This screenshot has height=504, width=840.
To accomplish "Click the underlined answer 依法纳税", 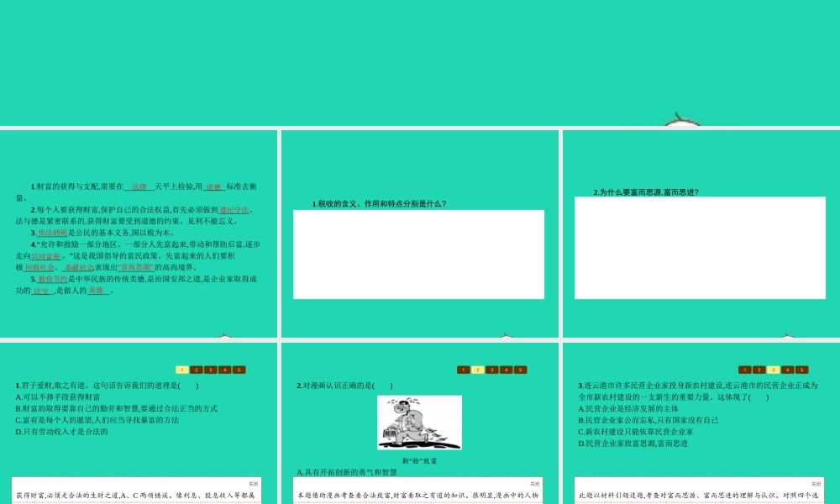I will (x=52, y=233).
